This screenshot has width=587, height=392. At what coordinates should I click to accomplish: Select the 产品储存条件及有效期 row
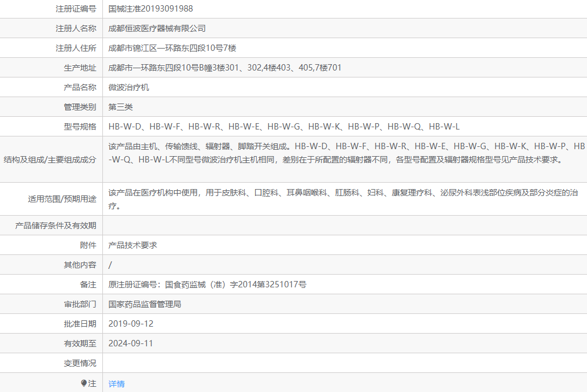[54, 225]
